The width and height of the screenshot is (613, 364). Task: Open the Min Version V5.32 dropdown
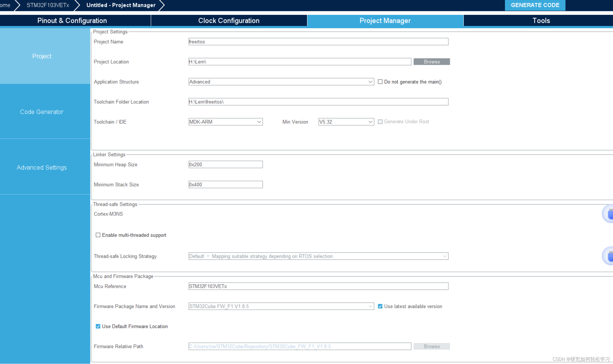tap(346, 122)
